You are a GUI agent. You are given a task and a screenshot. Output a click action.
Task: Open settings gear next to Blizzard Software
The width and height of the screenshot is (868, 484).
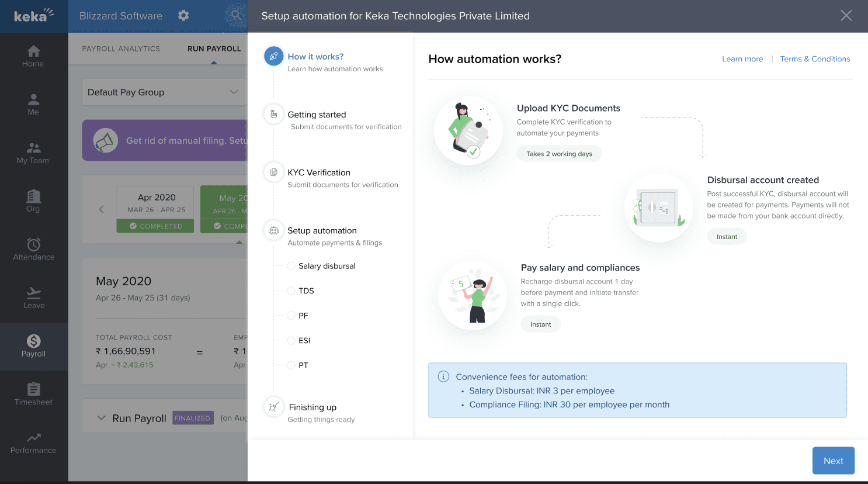pos(183,15)
